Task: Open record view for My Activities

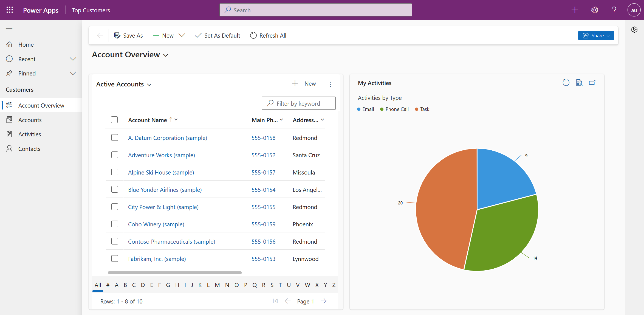Action: coord(579,82)
